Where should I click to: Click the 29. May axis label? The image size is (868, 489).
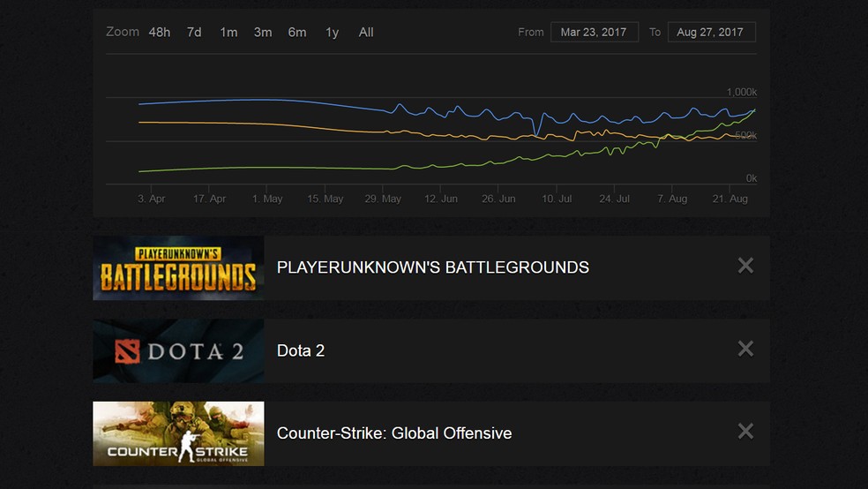coord(383,199)
